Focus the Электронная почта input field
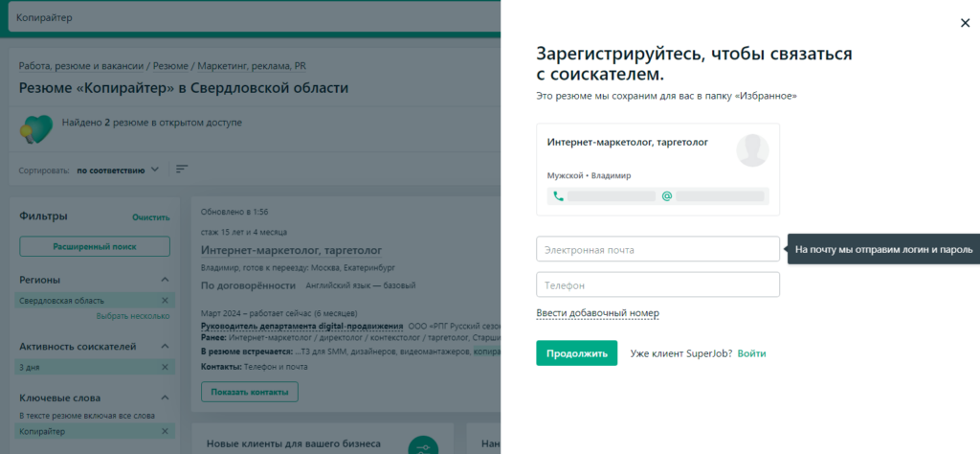The image size is (980, 454). 657,250
